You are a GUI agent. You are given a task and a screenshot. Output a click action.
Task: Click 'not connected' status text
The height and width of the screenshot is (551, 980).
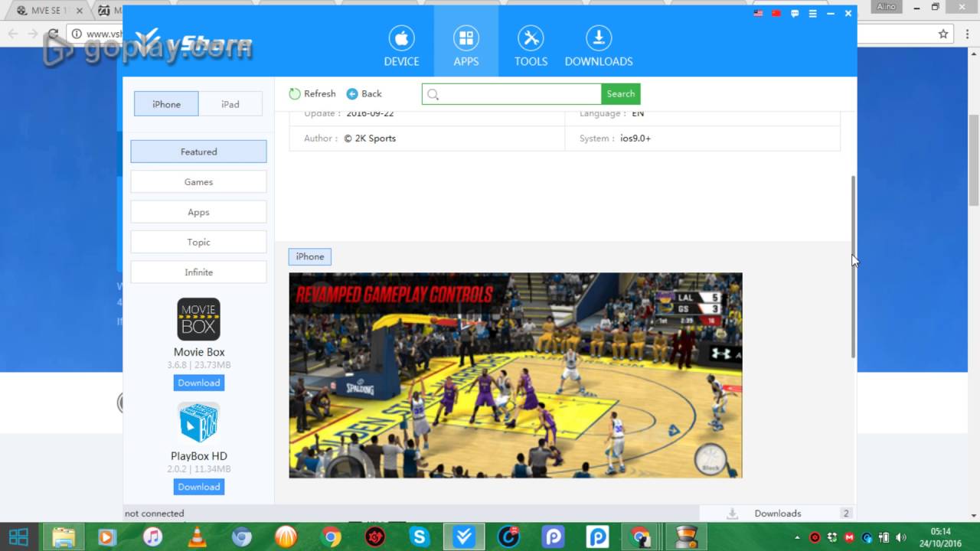tap(155, 514)
